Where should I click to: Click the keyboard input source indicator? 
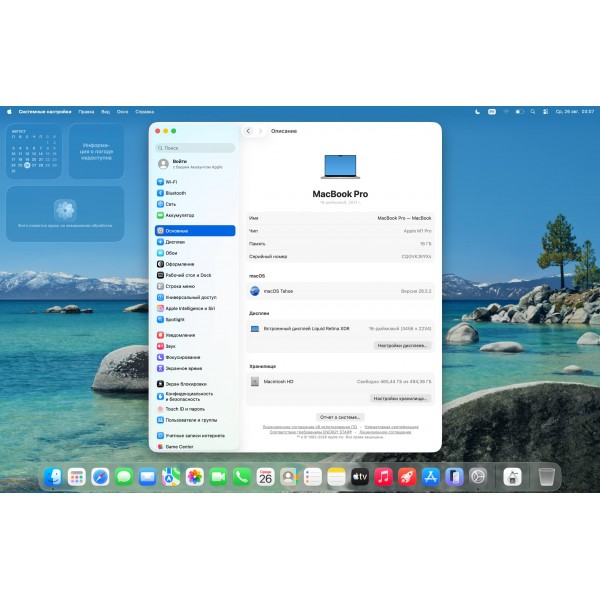coord(492,112)
